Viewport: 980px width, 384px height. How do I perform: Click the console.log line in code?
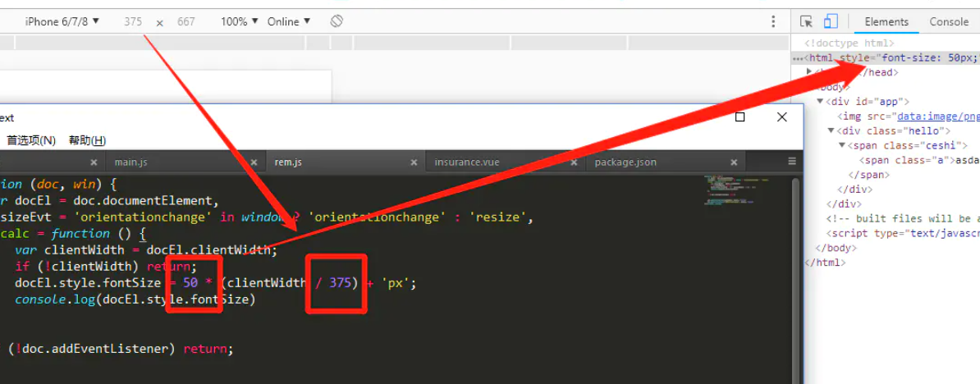click(135, 299)
